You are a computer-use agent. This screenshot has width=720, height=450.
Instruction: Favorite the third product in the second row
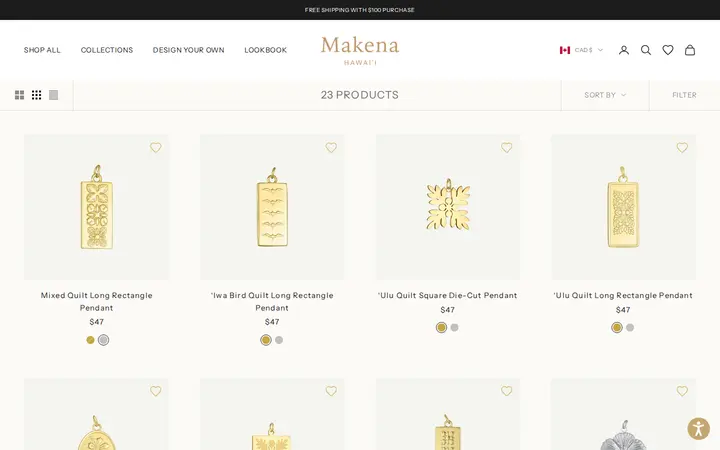[506, 391]
